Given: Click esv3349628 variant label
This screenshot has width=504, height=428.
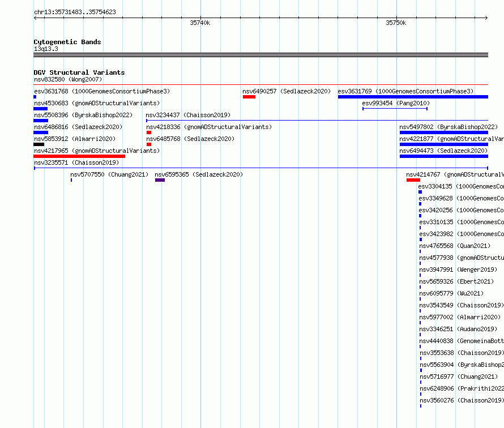Looking at the screenshot, I should click(x=462, y=198).
